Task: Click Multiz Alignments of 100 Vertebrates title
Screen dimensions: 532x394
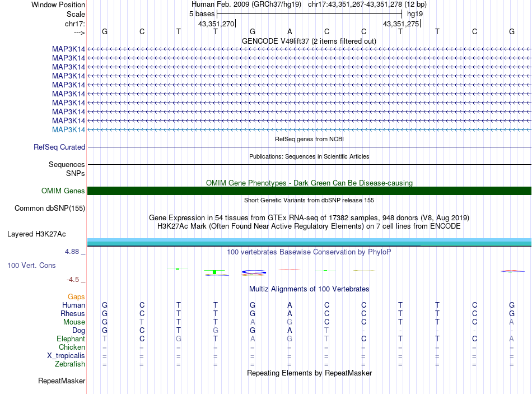Action: [x=309, y=289]
